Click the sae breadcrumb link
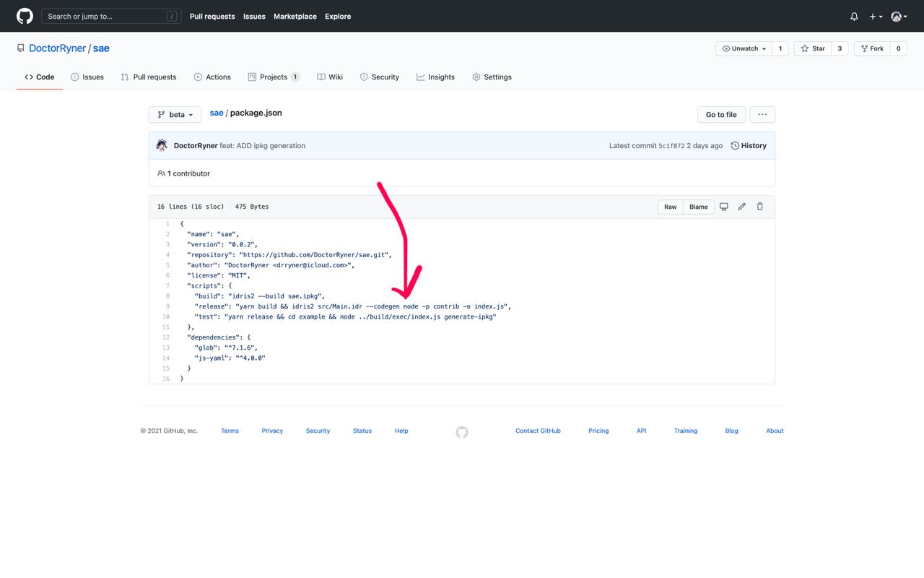The width and height of the screenshot is (924, 578). coord(217,113)
